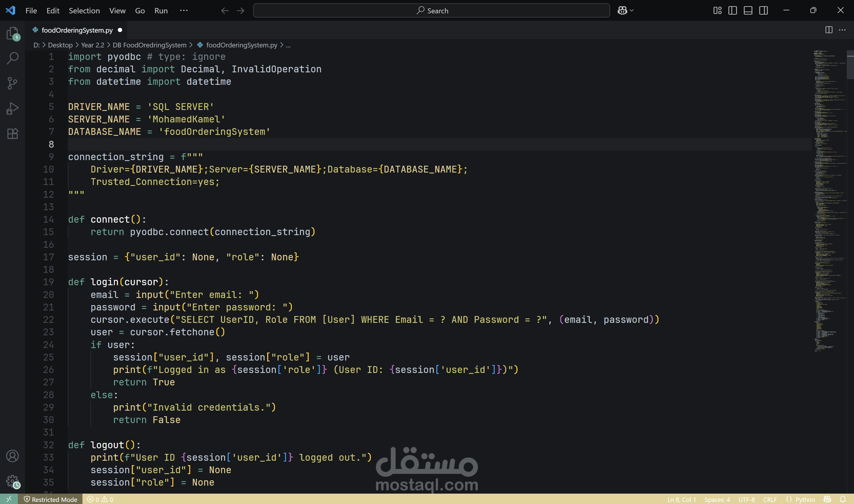This screenshot has width=854, height=504.
Task: Click 'Invalid credentials.' string on line 29
Action: pyautogui.click(x=209, y=407)
